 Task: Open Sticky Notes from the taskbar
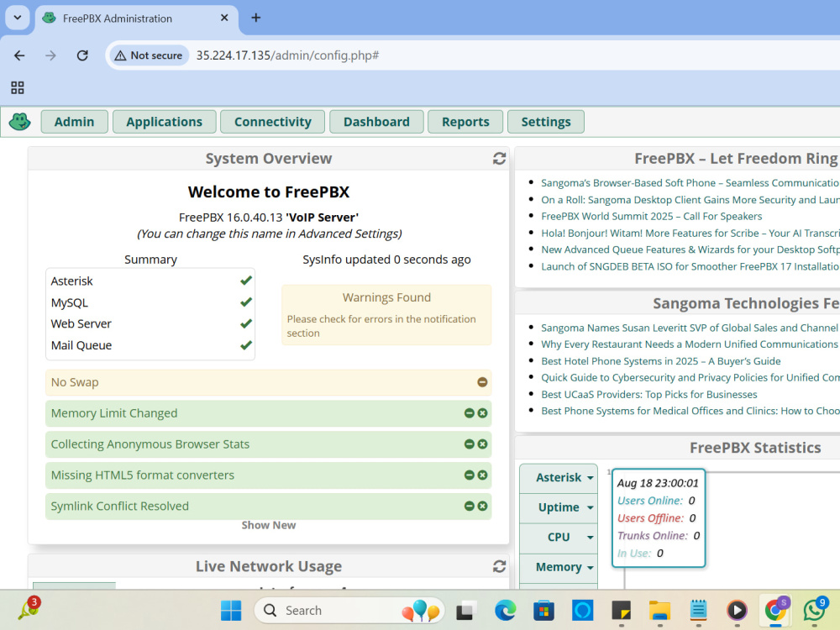(x=621, y=610)
